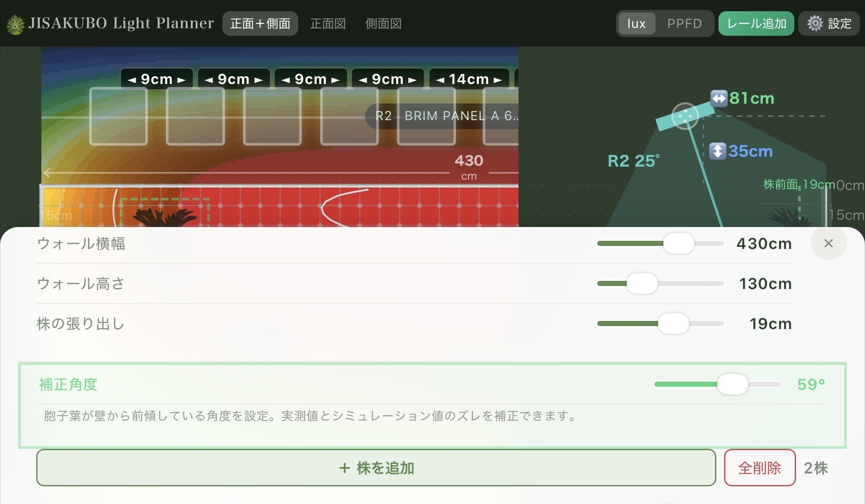Switch units to PPFD

[x=686, y=24]
